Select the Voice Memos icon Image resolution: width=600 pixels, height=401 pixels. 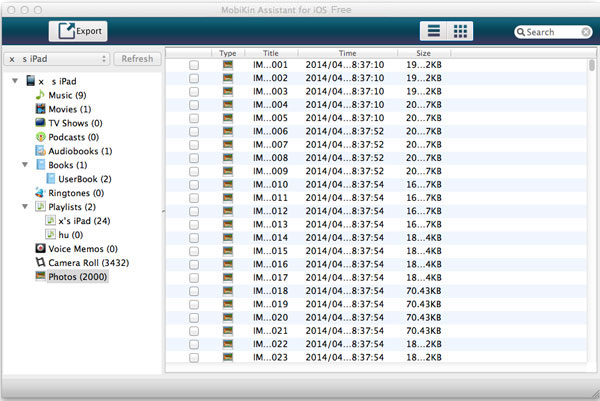(40, 248)
